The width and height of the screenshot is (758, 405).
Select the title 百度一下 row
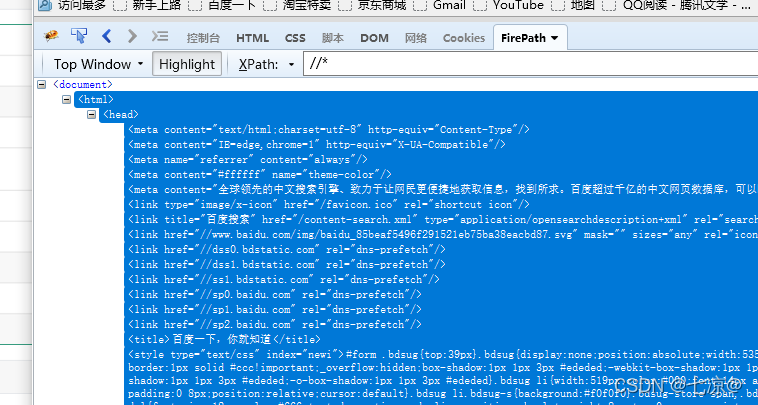[x=224, y=339]
